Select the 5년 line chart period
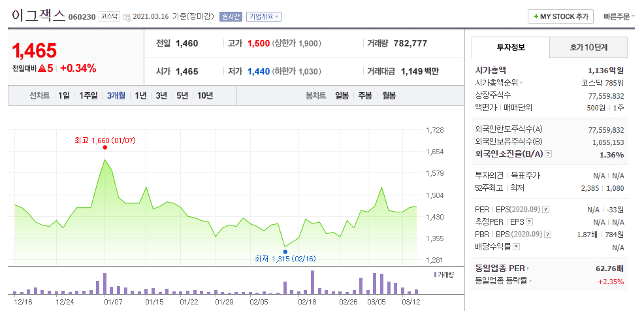644x311 pixels. 182,96
